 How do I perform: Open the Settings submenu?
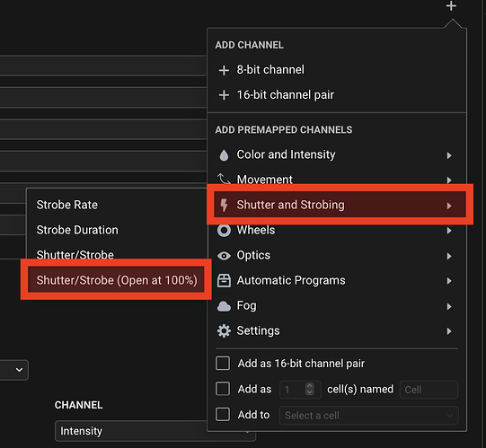coord(337,331)
